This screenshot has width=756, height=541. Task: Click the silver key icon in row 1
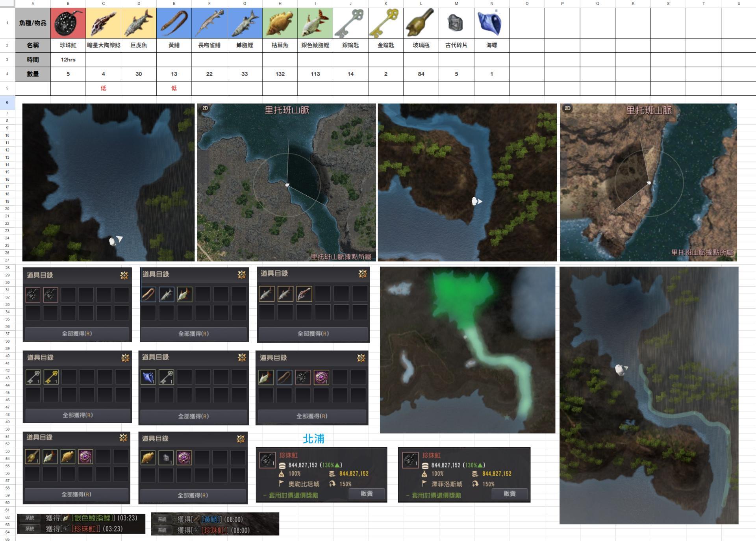[x=350, y=23]
